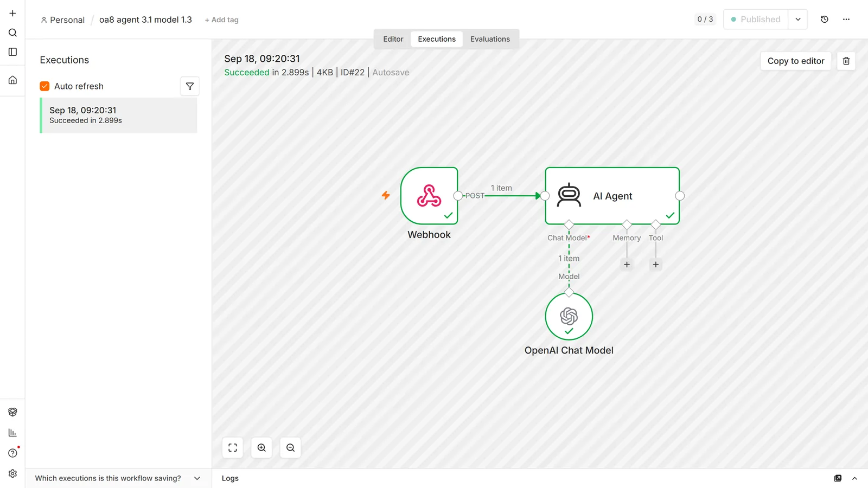868x488 pixels.
Task: Click the Chat Model diamond connector
Action: pyautogui.click(x=569, y=224)
